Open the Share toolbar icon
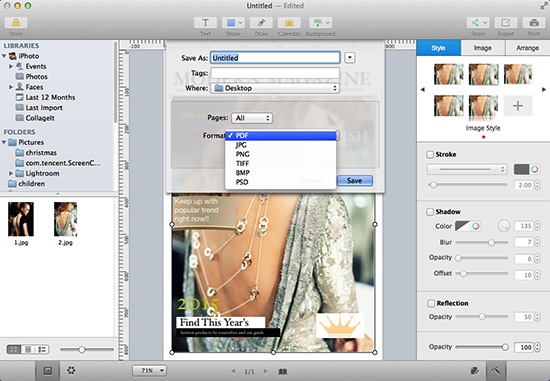This screenshot has width=550, height=381. (x=478, y=23)
